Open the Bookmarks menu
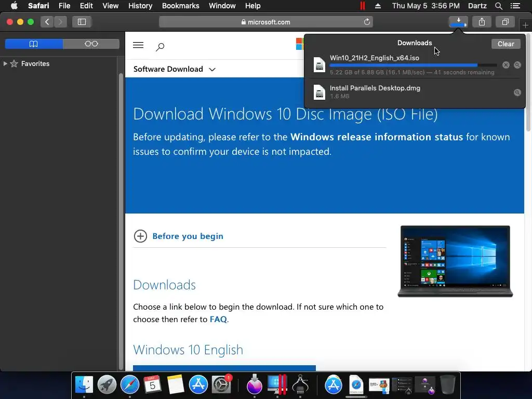The height and width of the screenshot is (399, 532). point(180,6)
